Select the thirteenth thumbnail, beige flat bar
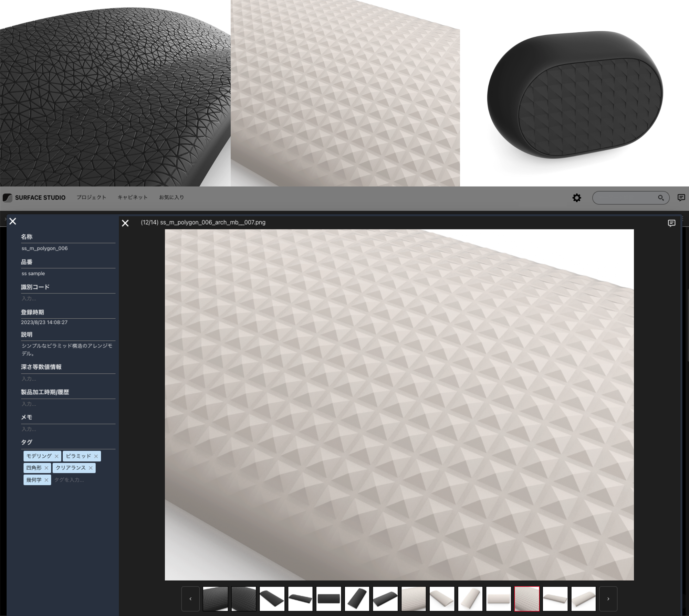The width and height of the screenshot is (689, 616). pyautogui.click(x=555, y=599)
